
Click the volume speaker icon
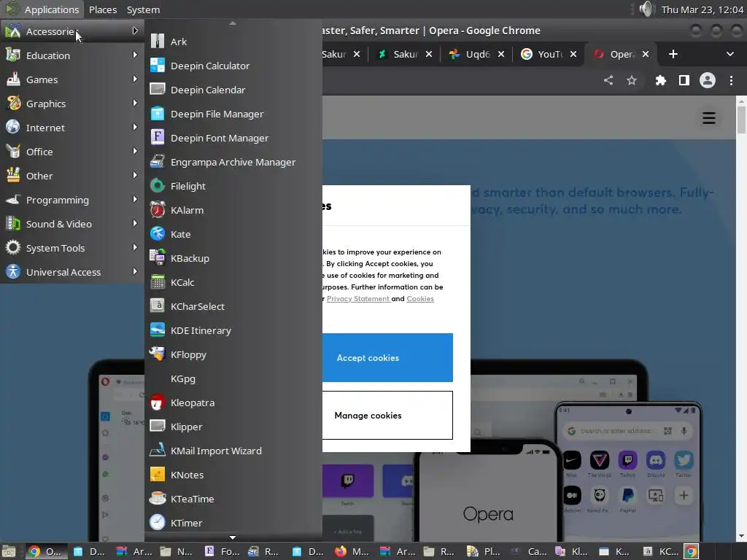pos(646,9)
